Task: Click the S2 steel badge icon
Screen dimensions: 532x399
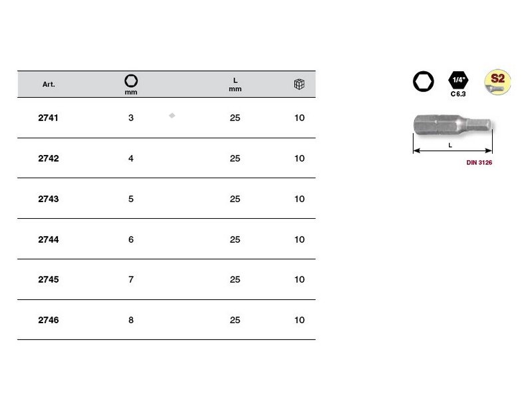Action: pos(497,82)
